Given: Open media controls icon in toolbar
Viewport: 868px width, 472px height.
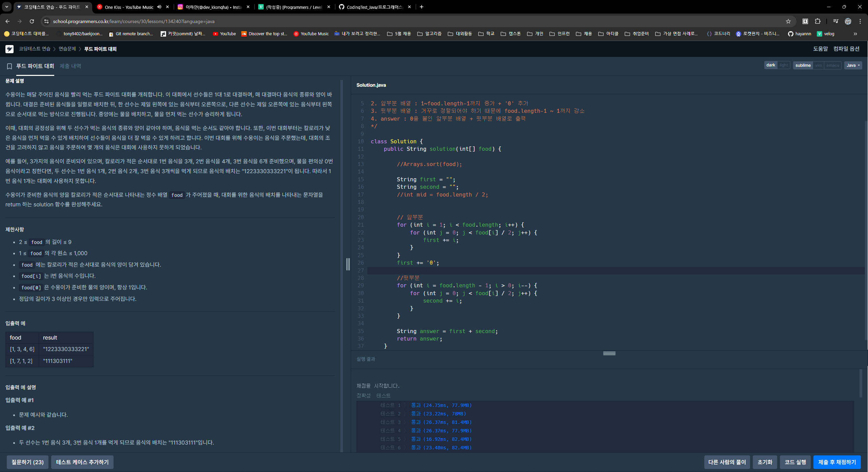Looking at the screenshot, I should click(836, 21).
